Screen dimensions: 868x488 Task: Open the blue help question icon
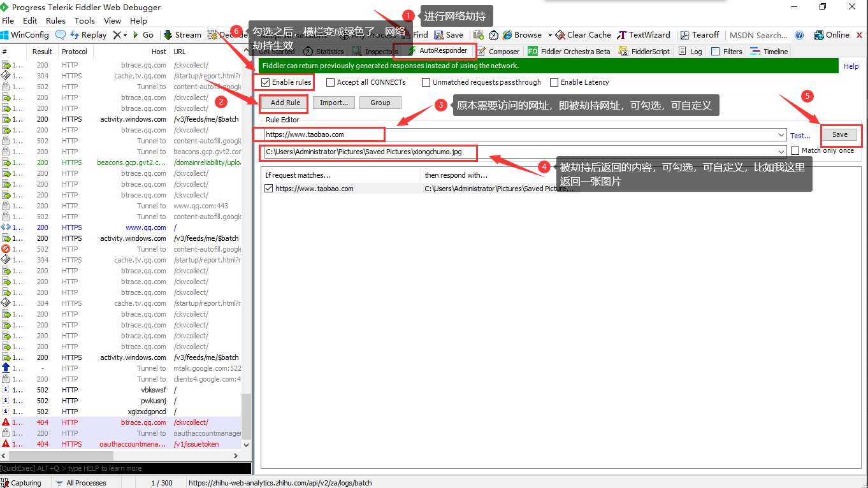pos(799,35)
